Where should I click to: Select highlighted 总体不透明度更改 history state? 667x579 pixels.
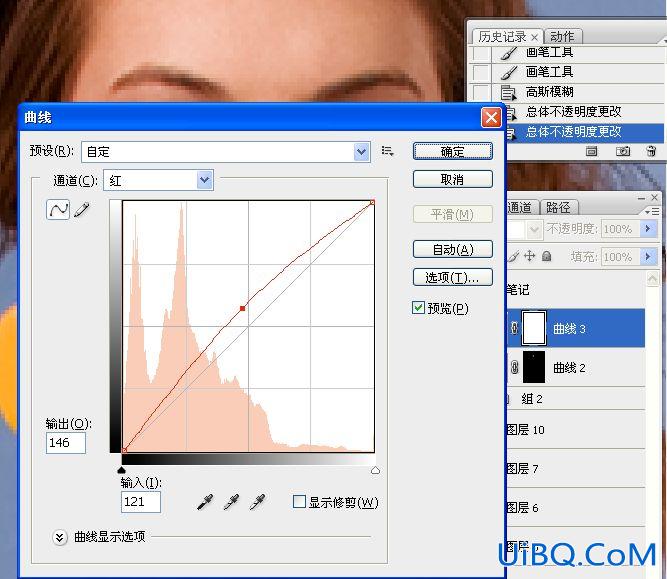[x=573, y=132]
